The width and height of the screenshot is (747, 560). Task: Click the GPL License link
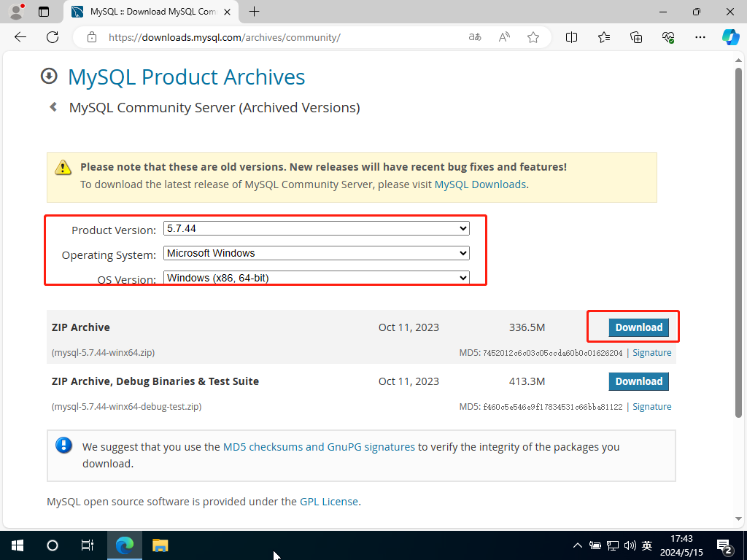coord(328,502)
